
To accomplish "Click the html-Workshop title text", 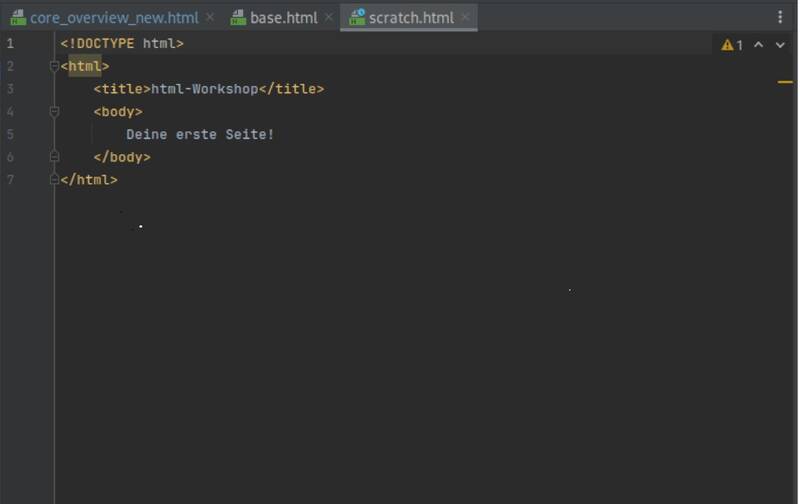I will tap(205, 89).
